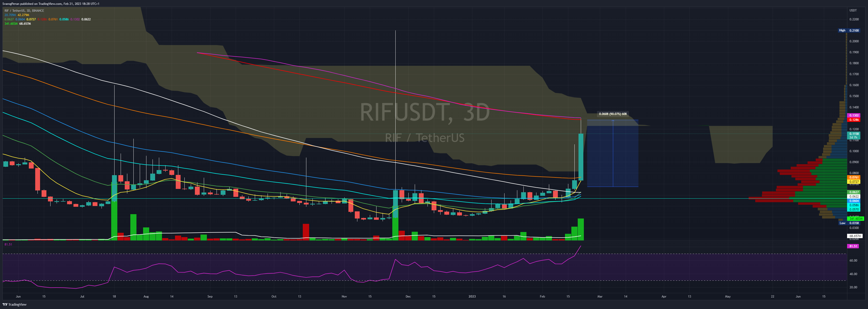
Task: Click the orange 0.0761 price axis tag
Action: pos(854,178)
